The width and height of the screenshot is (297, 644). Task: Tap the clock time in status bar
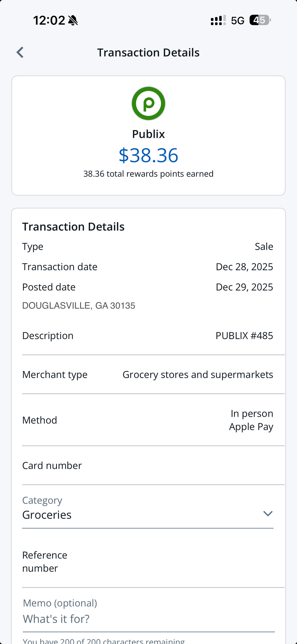point(49,20)
